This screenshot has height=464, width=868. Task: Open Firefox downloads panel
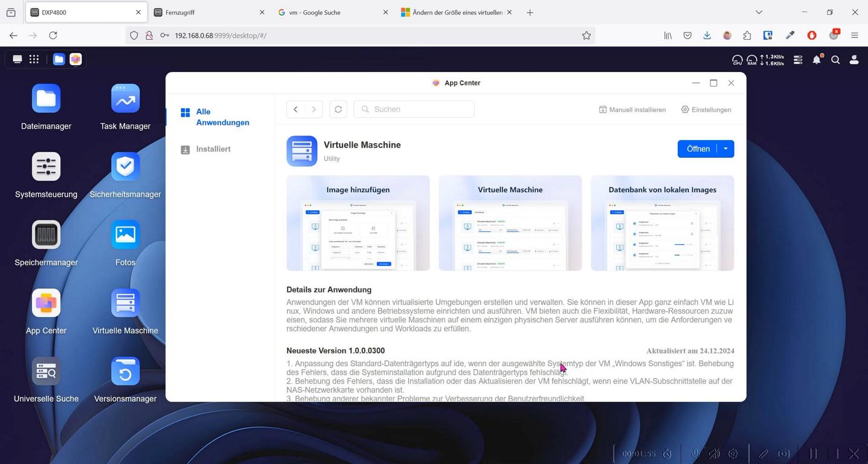coord(707,36)
